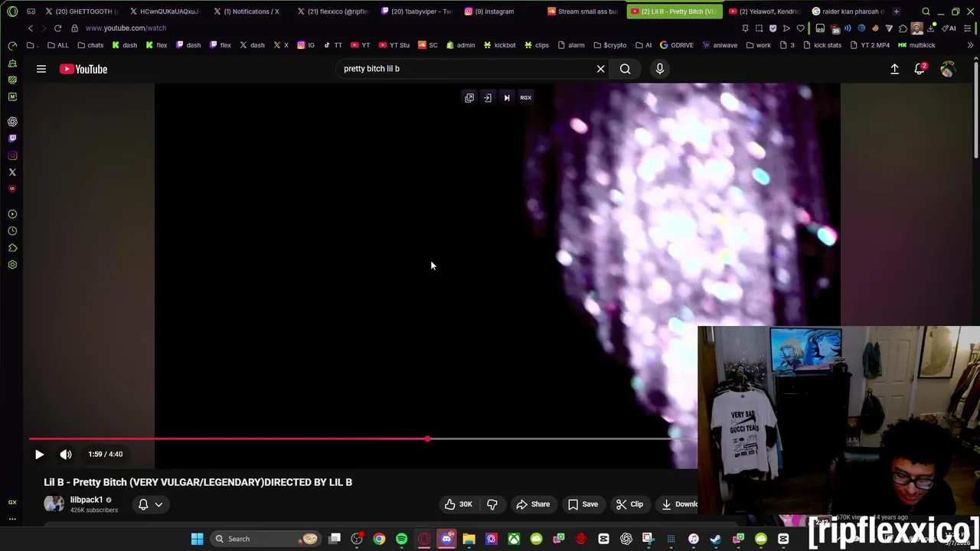Open the multikick bookmark
Screen dimensions: 980x551
(x=916, y=45)
